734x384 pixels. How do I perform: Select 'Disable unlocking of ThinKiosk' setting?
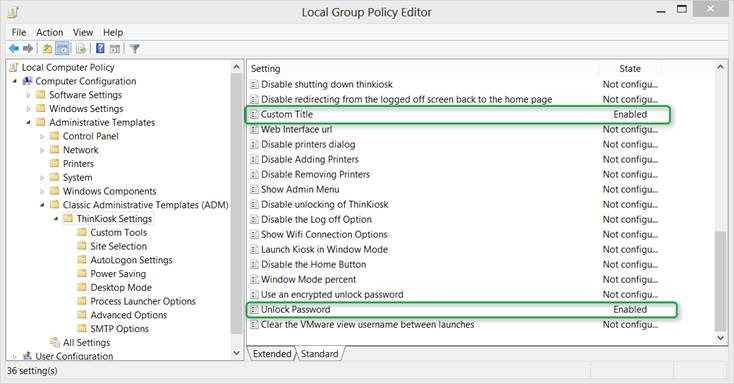click(x=324, y=204)
